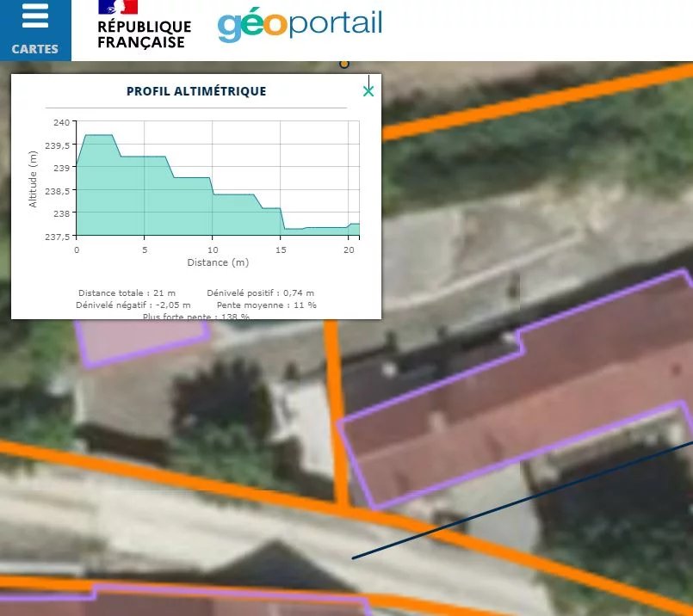Click the small orange circle marker on map
Screen dimensions: 693x616
(x=344, y=64)
